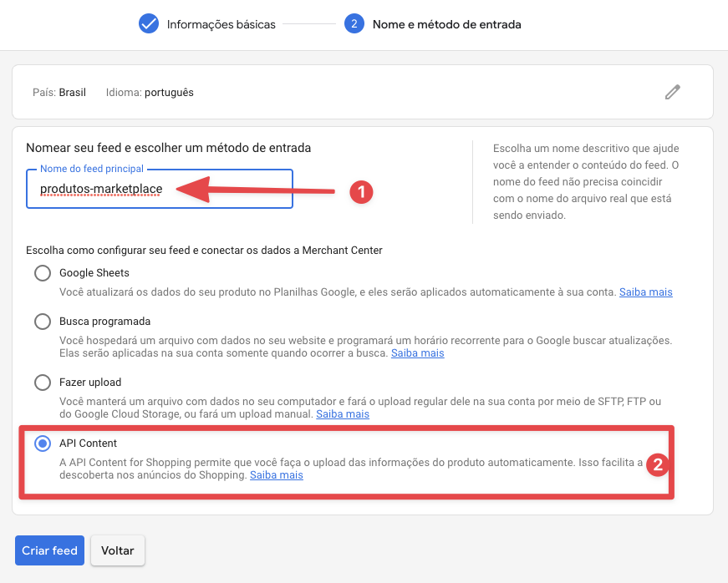Click the red marker numbered 1

coord(359,192)
